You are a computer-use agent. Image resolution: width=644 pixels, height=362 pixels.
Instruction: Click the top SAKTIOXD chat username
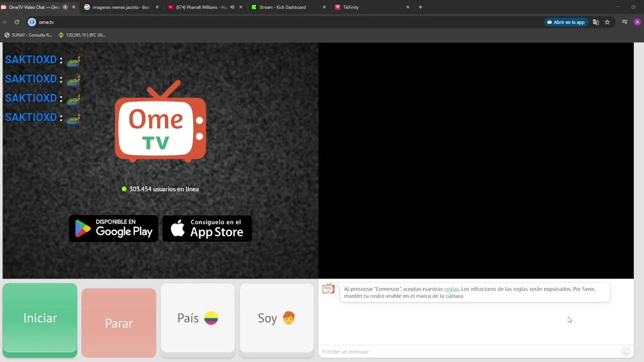31,59
